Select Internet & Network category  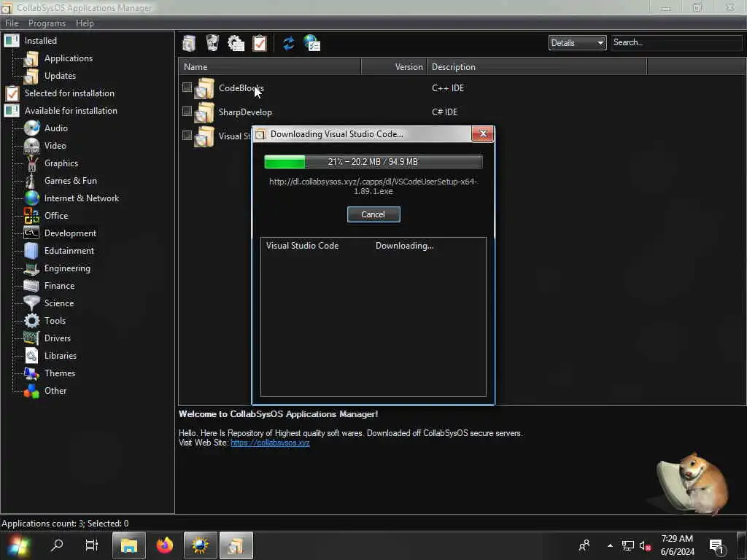[x=82, y=198]
